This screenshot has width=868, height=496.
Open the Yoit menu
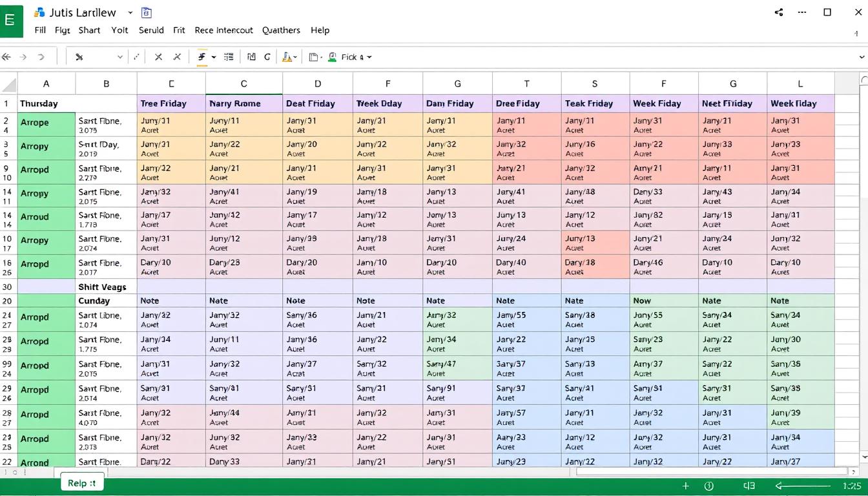pyautogui.click(x=119, y=30)
